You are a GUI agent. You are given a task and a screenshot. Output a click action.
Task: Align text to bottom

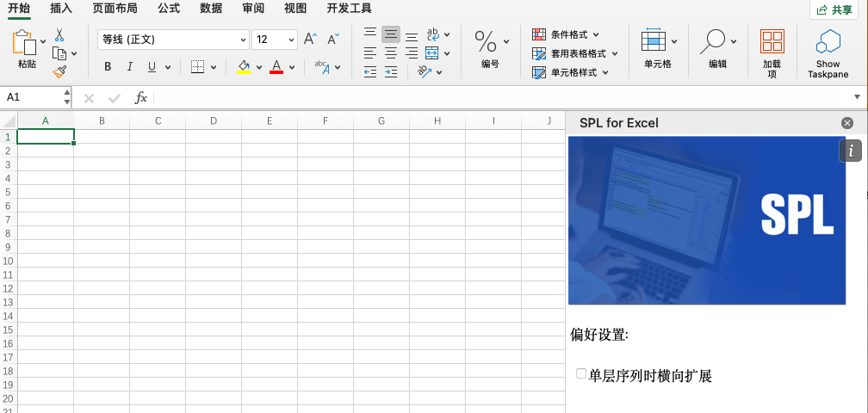pos(412,36)
